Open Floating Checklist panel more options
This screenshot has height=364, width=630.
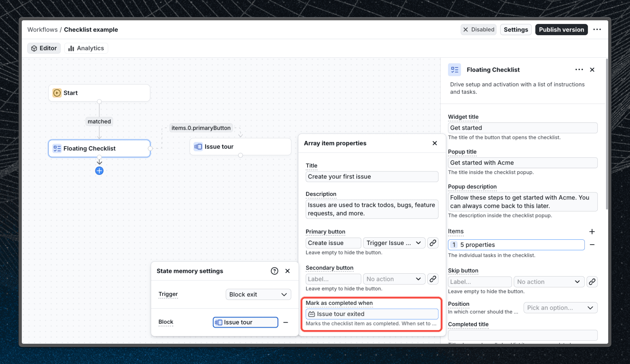pyautogui.click(x=579, y=70)
